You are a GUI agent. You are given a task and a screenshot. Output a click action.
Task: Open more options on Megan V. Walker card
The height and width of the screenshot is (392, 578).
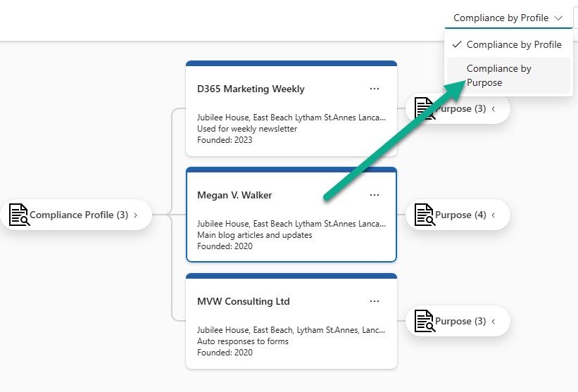pos(375,195)
